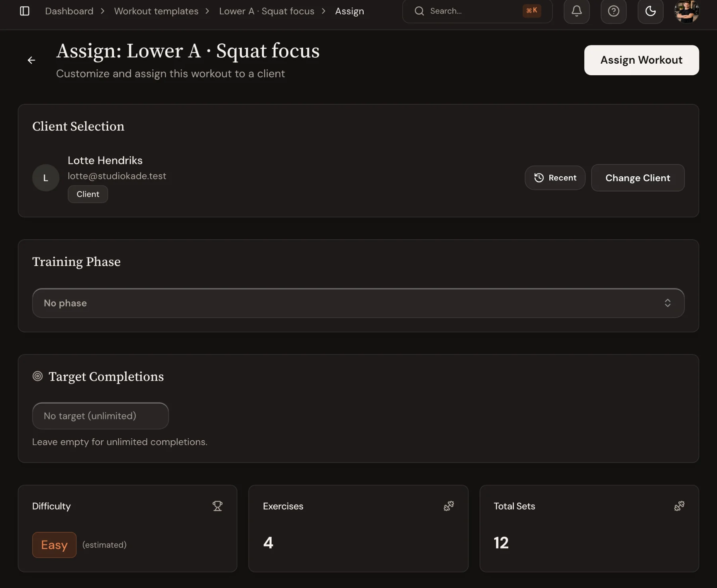Click Lotte Hendriks' L avatar circle
The width and height of the screenshot is (717, 588).
click(46, 178)
